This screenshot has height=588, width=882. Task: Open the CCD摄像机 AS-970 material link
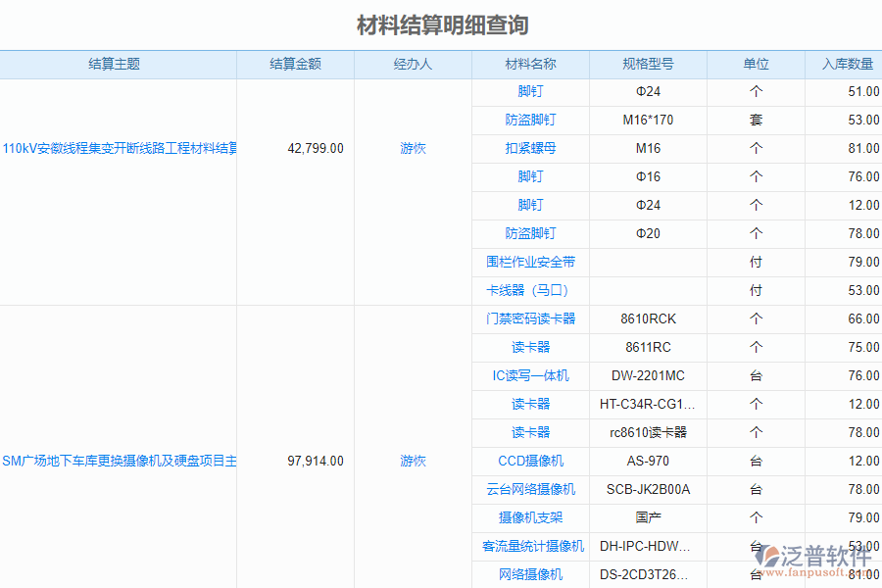[530, 461]
